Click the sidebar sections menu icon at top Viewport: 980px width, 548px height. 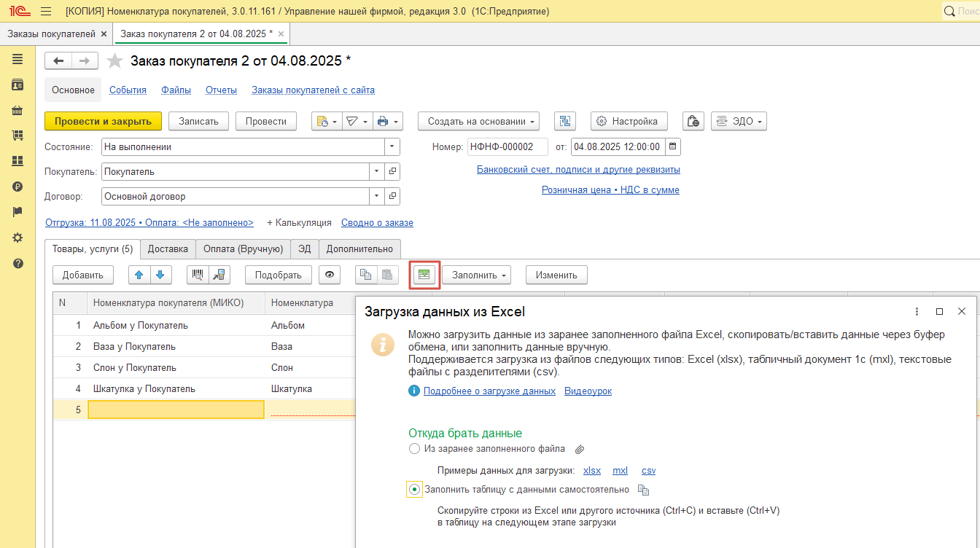(17, 59)
